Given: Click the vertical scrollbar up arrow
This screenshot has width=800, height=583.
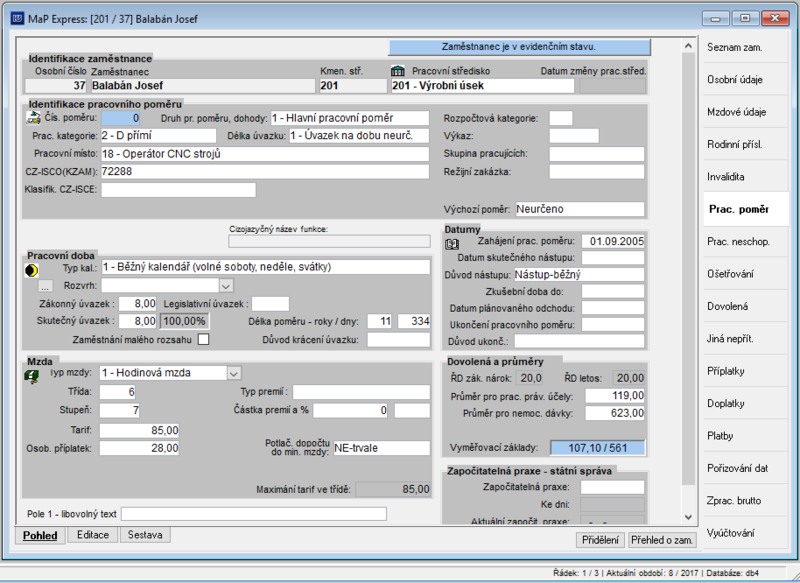Looking at the screenshot, I should coord(688,46).
